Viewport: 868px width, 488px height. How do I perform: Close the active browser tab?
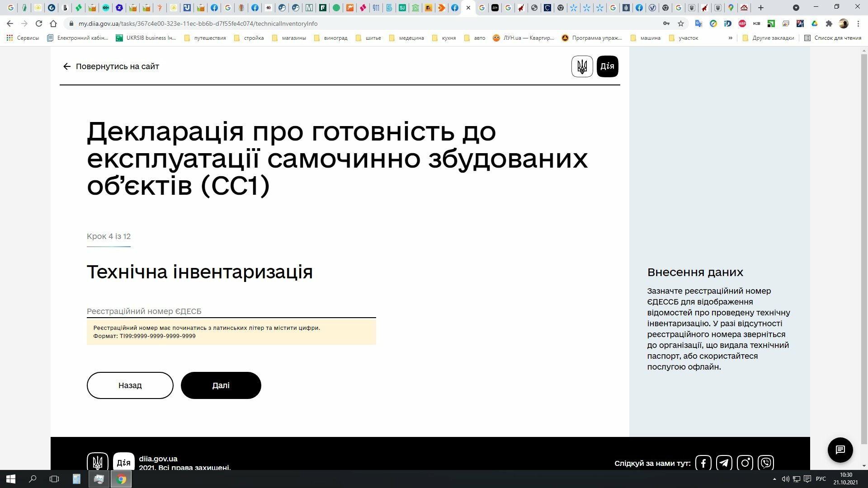coord(468,8)
